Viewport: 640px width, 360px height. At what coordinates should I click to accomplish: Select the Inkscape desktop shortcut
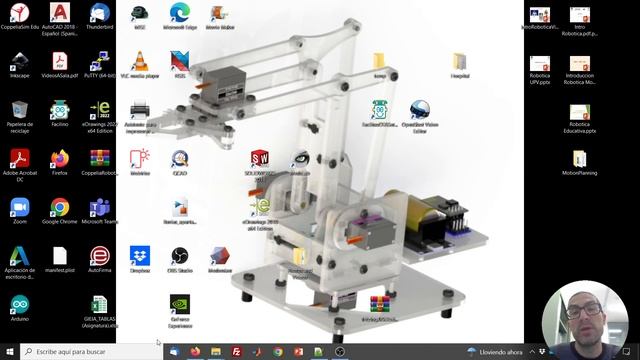[20, 65]
